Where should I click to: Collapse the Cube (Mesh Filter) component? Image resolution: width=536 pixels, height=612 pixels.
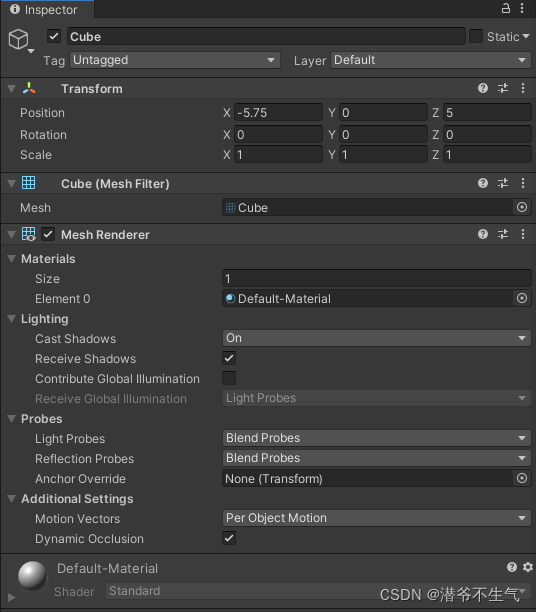(12, 184)
